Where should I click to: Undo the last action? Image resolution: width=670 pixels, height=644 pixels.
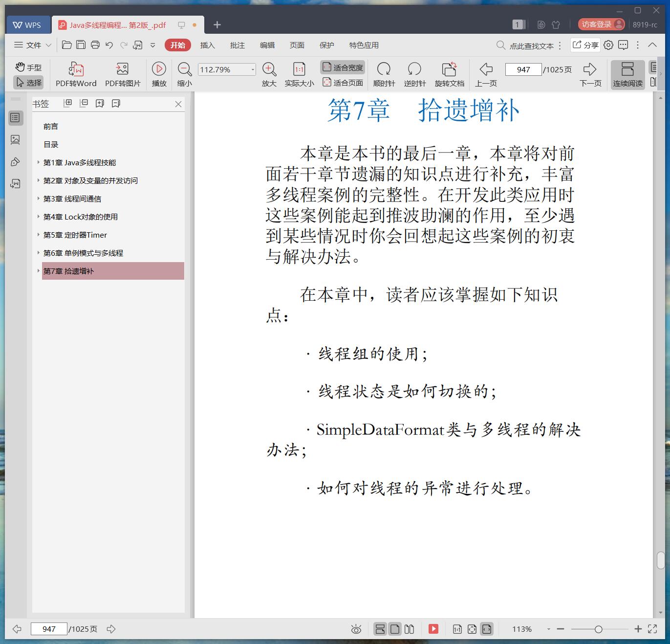click(x=109, y=45)
